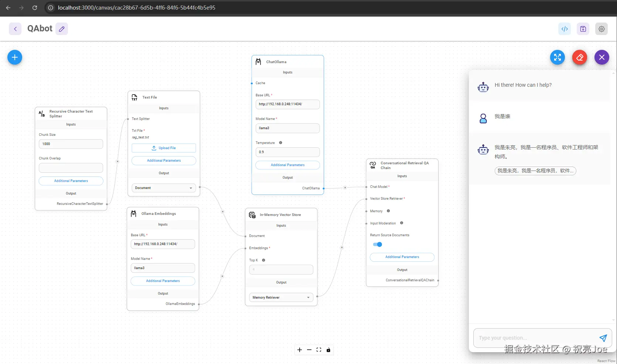Click the browser back arrow
The height and width of the screenshot is (364, 617).
tap(8, 8)
